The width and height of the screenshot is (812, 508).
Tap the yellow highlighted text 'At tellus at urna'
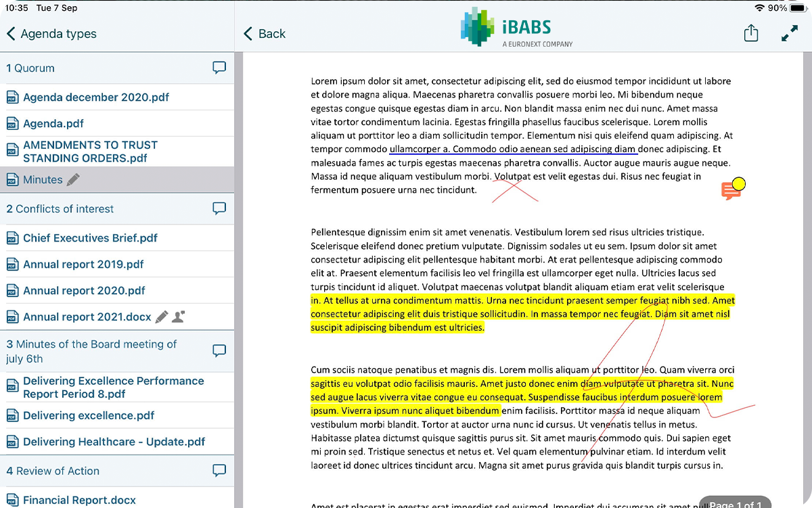tap(361, 300)
